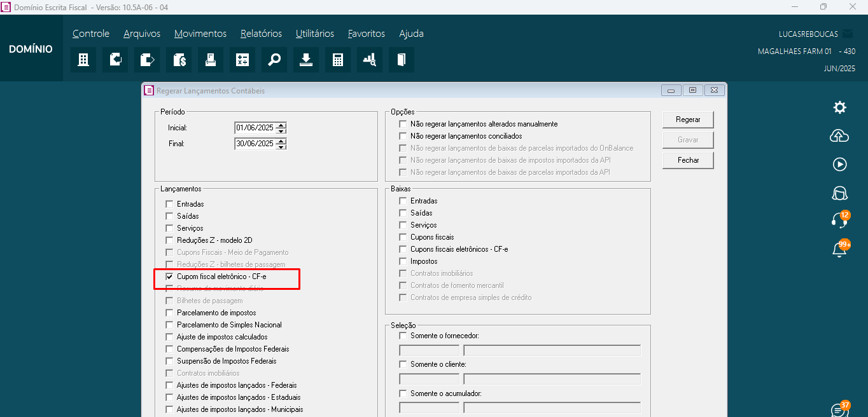Click the Inicial date input field

pos(255,128)
